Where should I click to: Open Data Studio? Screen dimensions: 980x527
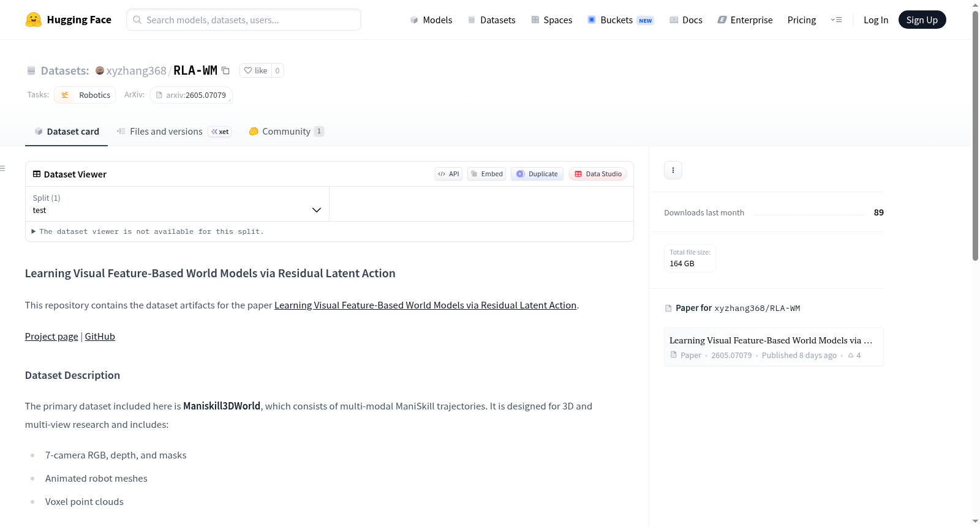598,174
